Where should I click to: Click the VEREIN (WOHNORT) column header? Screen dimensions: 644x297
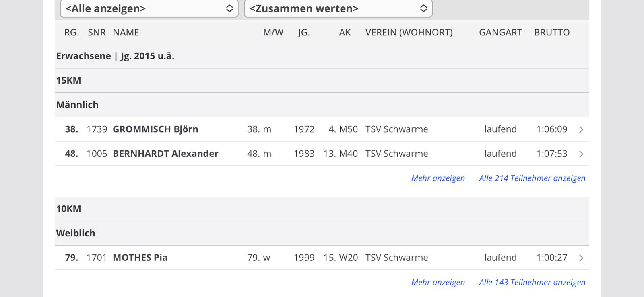coord(409,33)
